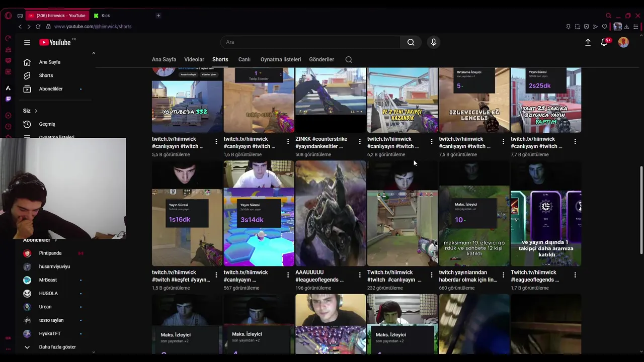
Task: Select the Shorts channel tab
Action: [x=220, y=59]
